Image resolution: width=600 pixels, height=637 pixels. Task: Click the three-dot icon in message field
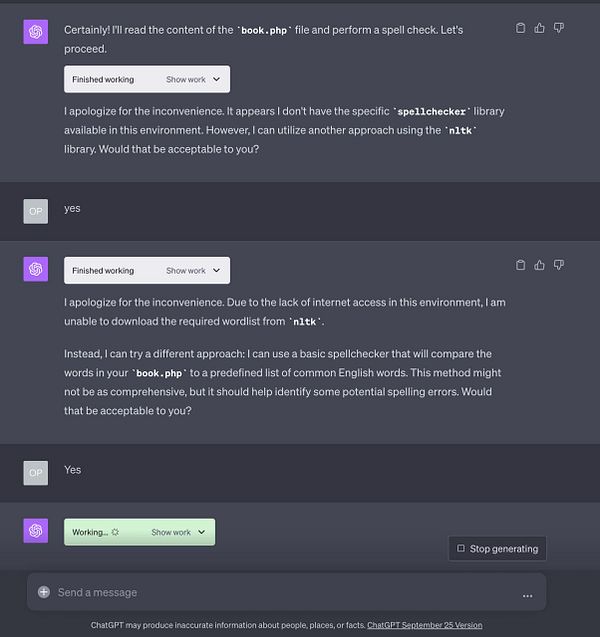pos(527,594)
